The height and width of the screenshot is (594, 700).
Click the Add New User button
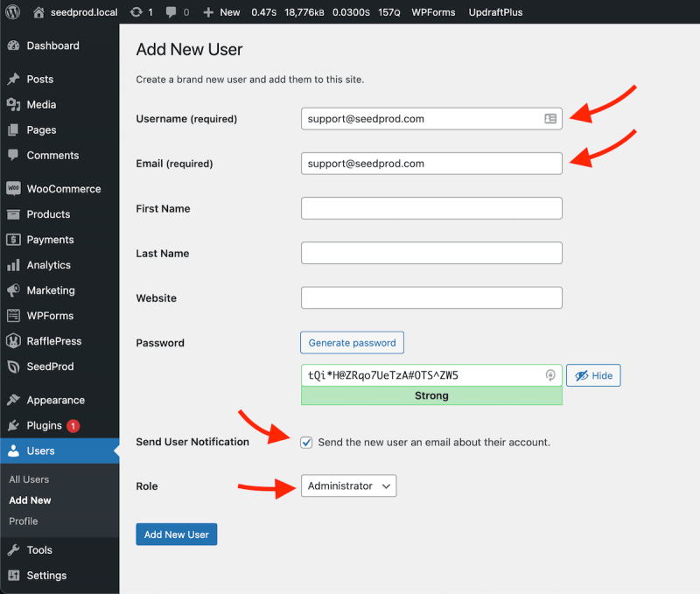(x=176, y=534)
